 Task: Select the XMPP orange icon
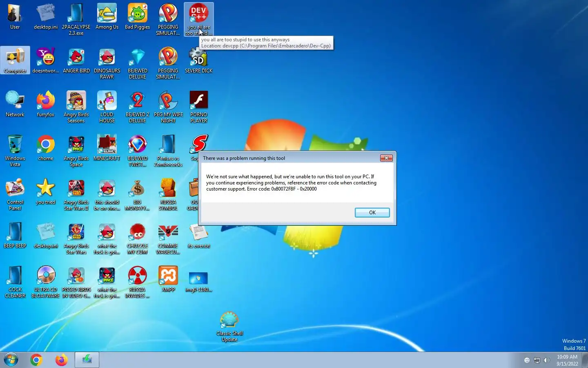click(x=168, y=279)
